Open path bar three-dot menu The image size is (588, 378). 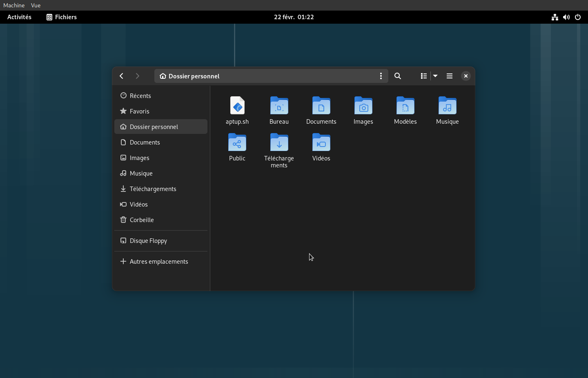381,76
